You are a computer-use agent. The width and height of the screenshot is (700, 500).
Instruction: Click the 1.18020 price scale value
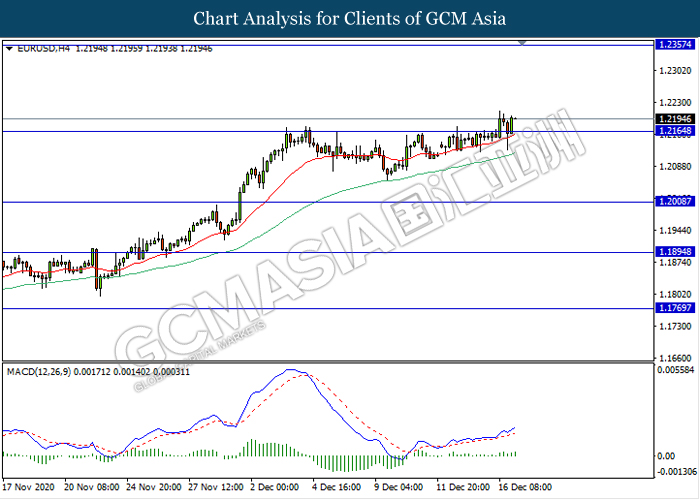click(x=675, y=294)
